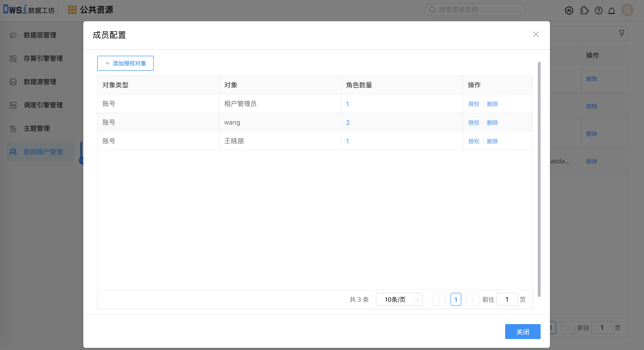Click 添加授权对象 button

pyautogui.click(x=125, y=63)
